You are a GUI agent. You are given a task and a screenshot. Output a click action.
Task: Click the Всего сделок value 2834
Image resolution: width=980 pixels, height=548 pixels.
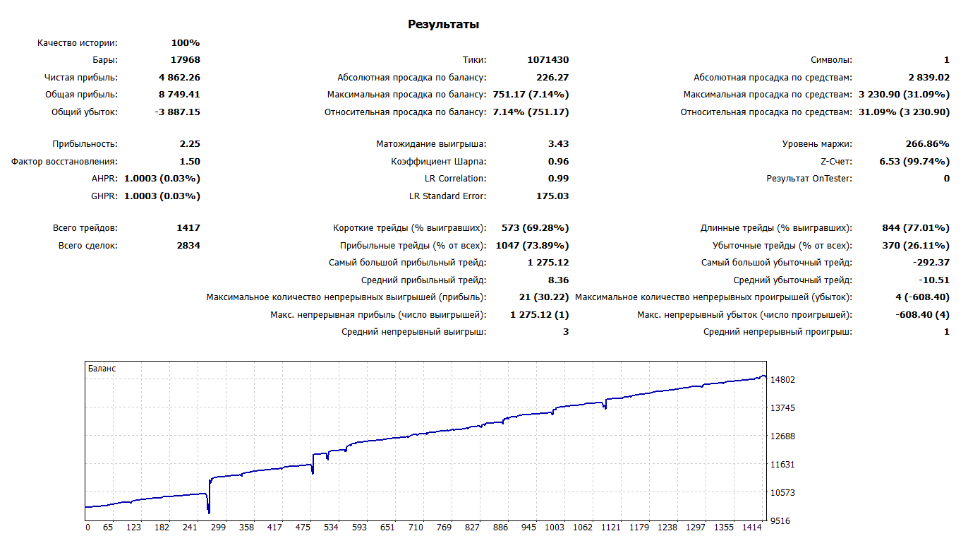[x=188, y=246]
